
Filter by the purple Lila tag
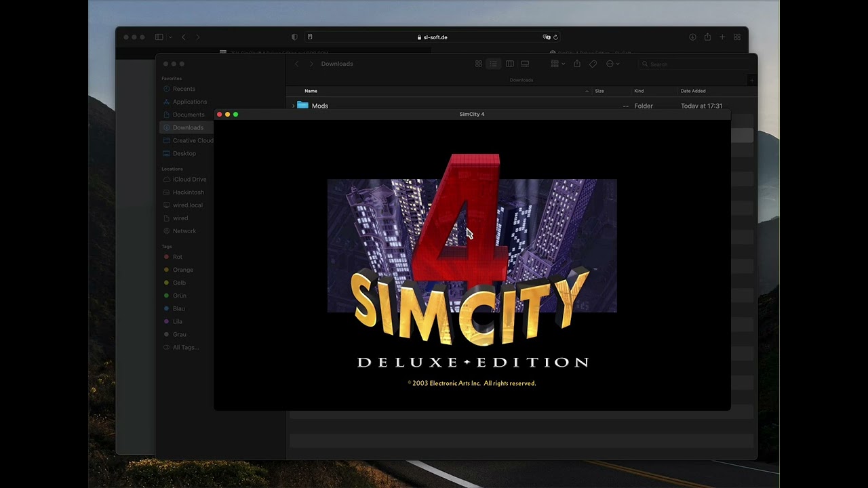(177, 321)
